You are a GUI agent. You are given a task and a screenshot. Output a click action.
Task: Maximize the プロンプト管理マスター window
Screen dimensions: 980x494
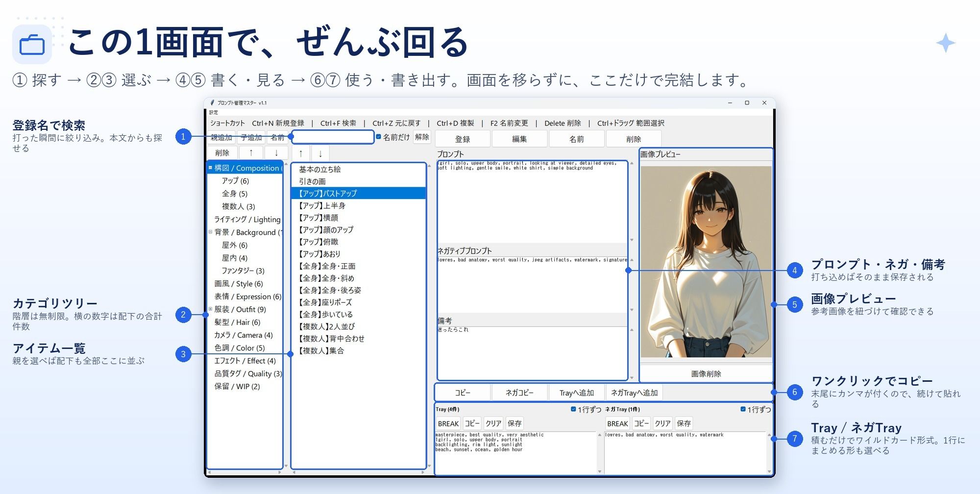coord(747,103)
